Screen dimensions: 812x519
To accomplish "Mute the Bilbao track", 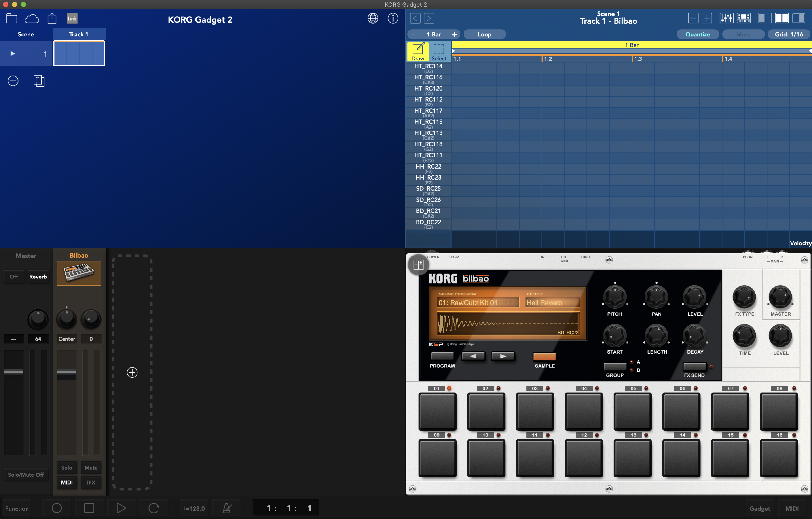I will coord(91,467).
